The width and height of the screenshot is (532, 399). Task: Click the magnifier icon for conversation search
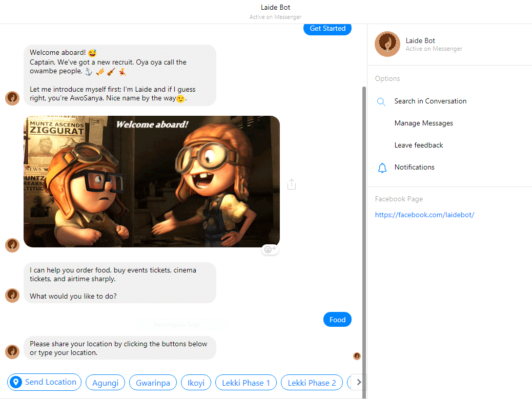(381, 102)
